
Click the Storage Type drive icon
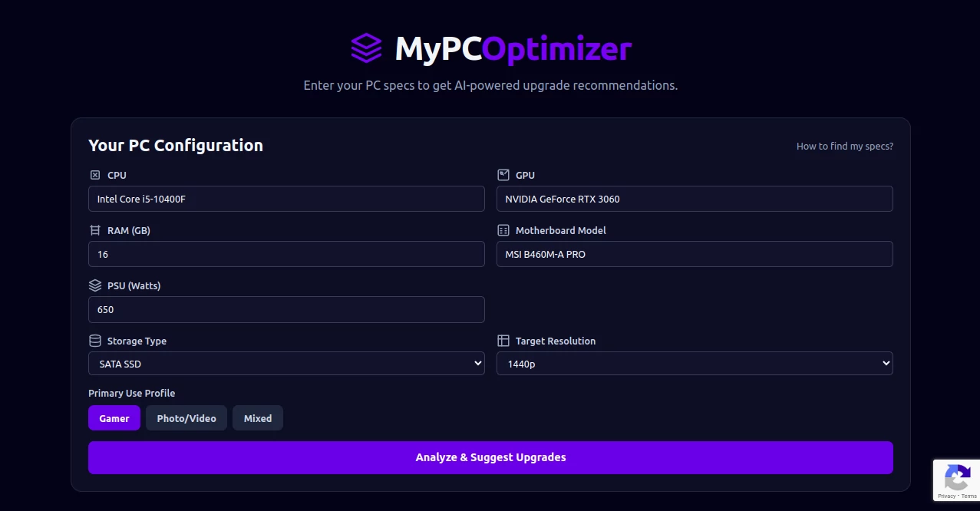coord(95,340)
